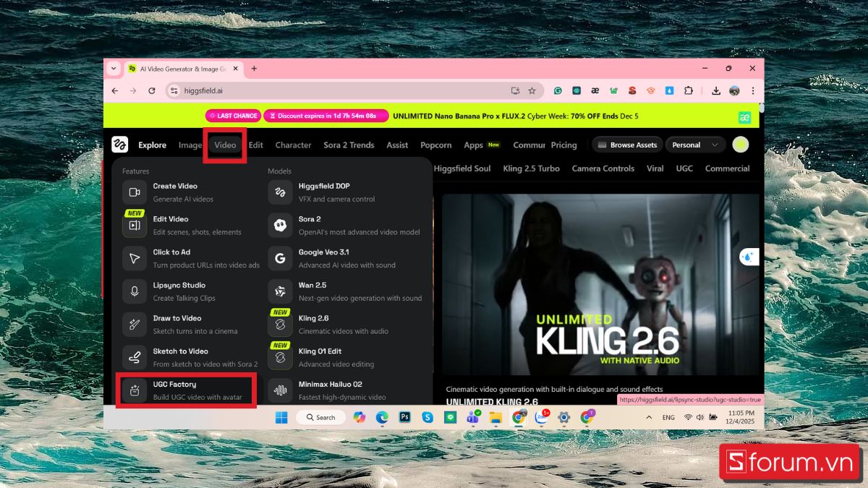Open the Edit menu
Screen dimensions: 868x488
[x=256, y=145]
